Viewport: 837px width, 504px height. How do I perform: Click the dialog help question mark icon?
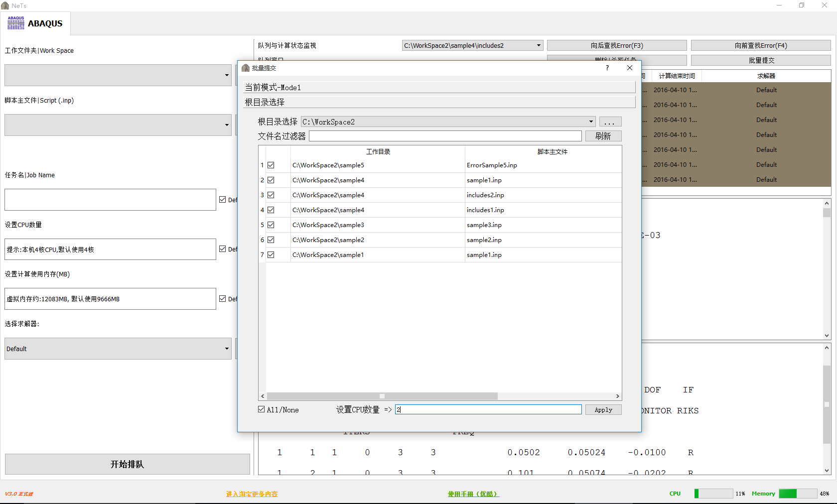(x=607, y=68)
